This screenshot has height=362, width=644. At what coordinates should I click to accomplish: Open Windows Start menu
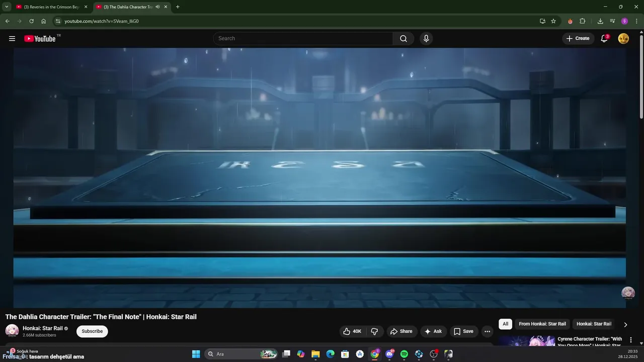tap(196, 354)
